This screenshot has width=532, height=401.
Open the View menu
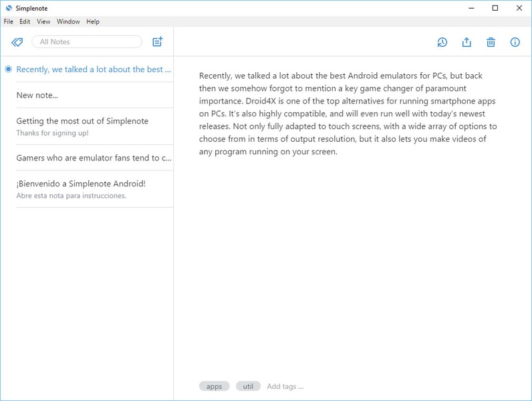tap(43, 21)
